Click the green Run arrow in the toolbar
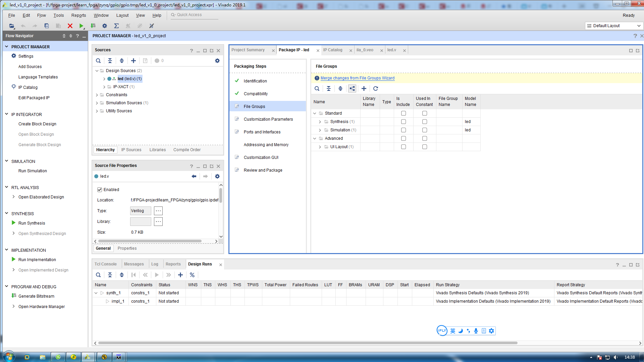The width and height of the screenshot is (644, 362). click(x=81, y=26)
